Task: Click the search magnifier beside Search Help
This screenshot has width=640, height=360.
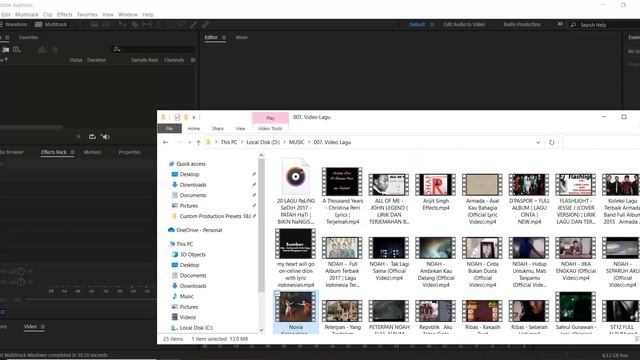Action: click(x=573, y=25)
